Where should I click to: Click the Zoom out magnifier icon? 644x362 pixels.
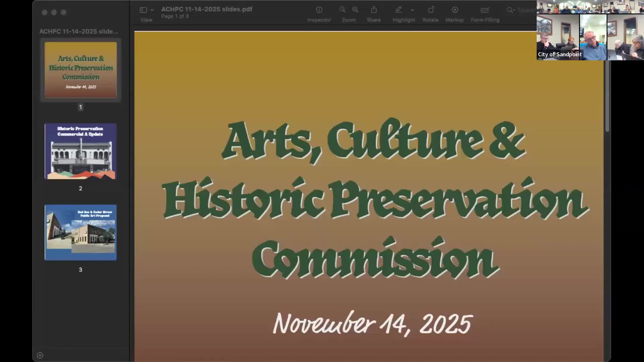click(342, 10)
